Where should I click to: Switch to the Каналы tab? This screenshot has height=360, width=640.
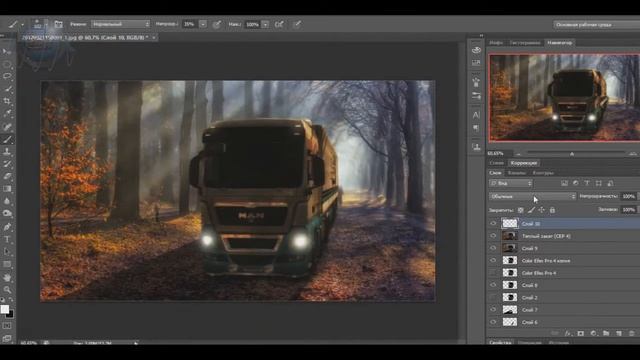(x=516, y=173)
